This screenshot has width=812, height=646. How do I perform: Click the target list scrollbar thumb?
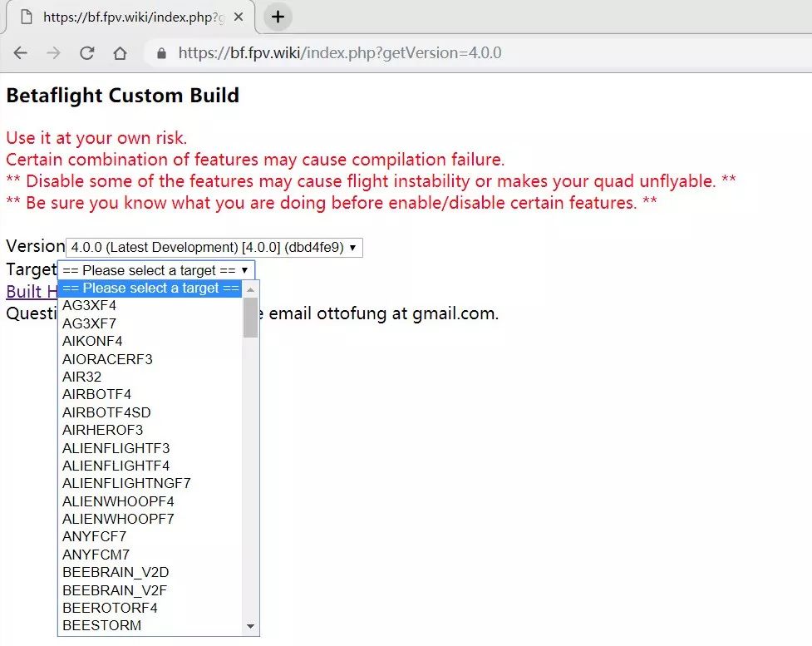click(251, 318)
